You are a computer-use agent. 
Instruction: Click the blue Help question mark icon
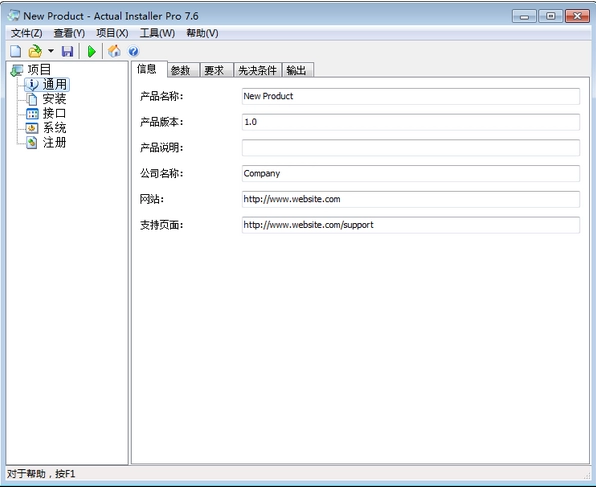coord(133,51)
